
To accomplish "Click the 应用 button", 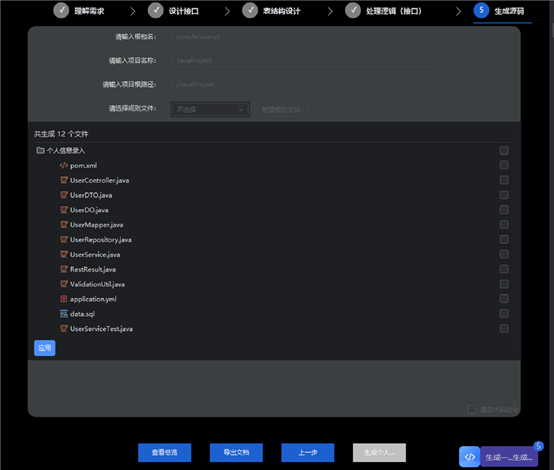I will pyautogui.click(x=45, y=348).
